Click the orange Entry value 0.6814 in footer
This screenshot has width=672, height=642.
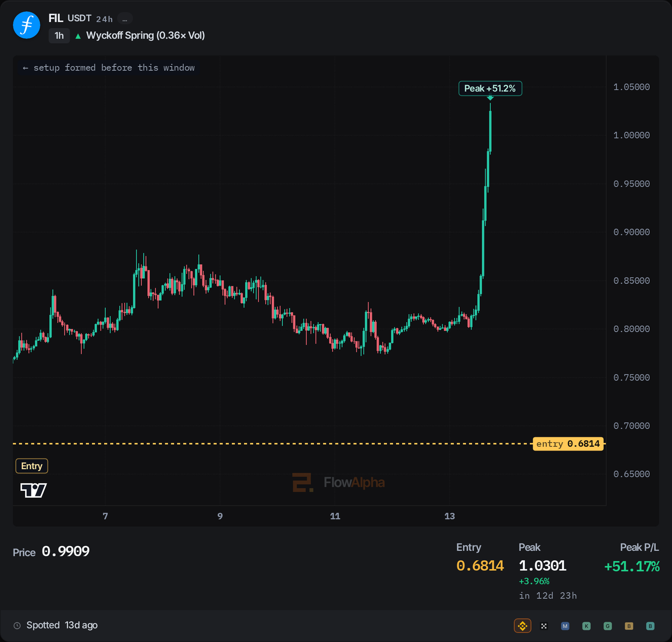pyautogui.click(x=480, y=566)
